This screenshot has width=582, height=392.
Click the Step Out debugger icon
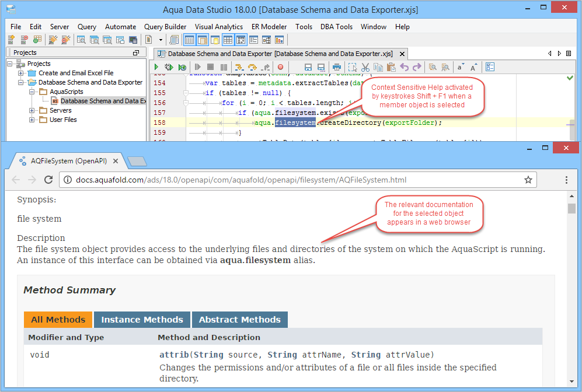click(266, 67)
